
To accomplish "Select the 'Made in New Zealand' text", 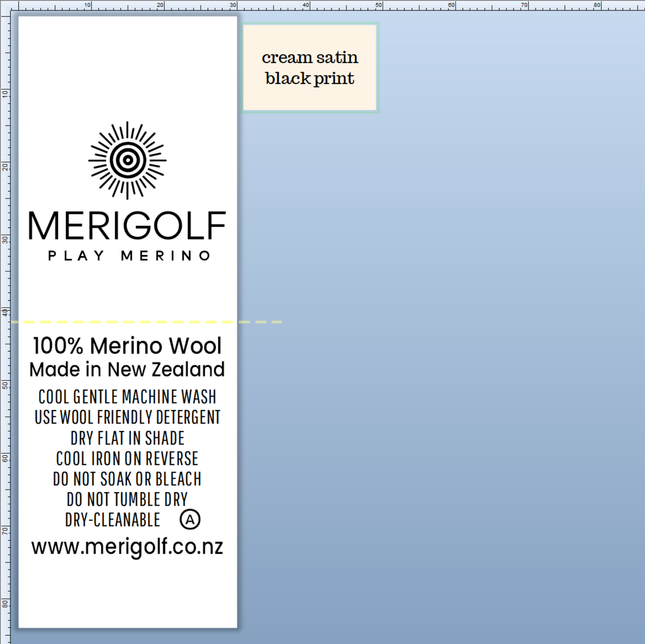I will point(127,369).
